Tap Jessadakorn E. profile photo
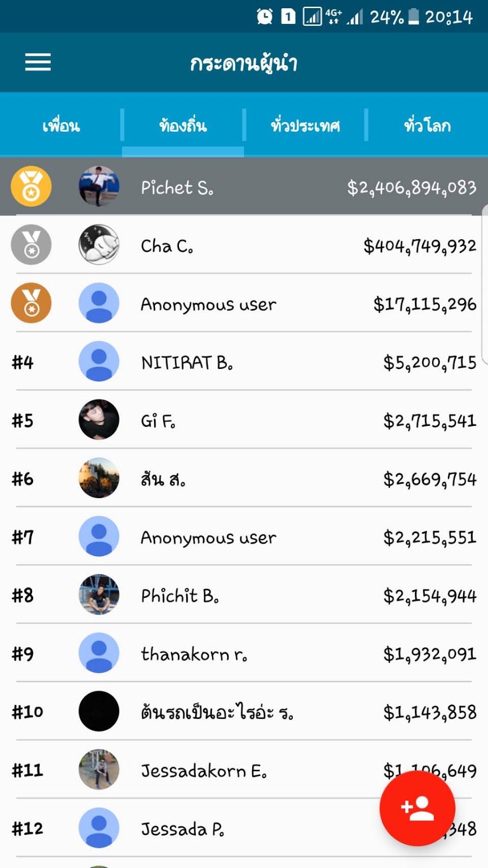The image size is (488, 868). [x=99, y=769]
